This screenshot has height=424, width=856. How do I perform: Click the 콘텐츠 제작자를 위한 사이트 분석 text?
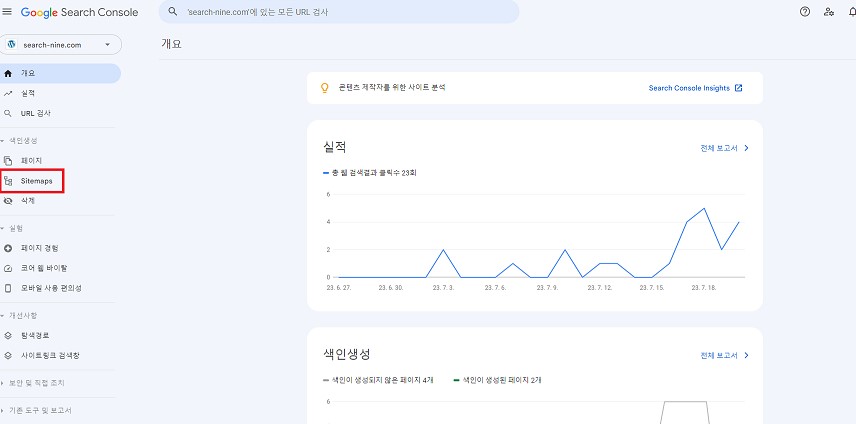[392, 88]
